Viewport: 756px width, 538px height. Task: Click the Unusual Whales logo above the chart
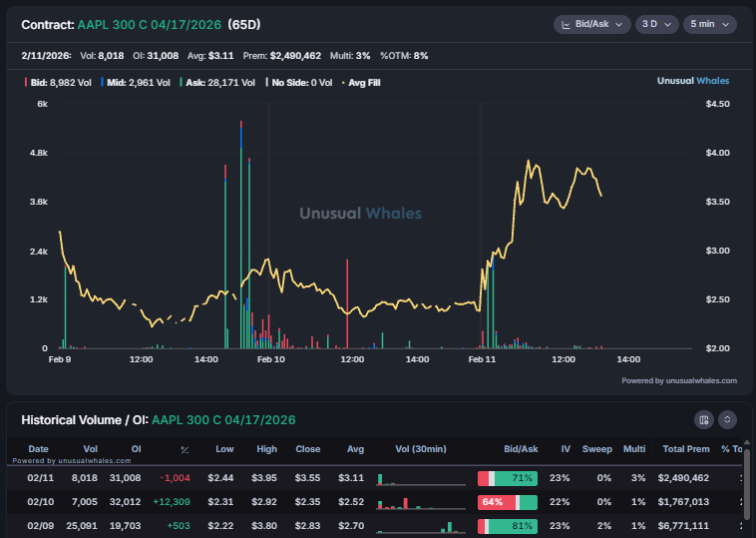[x=696, y=81]
